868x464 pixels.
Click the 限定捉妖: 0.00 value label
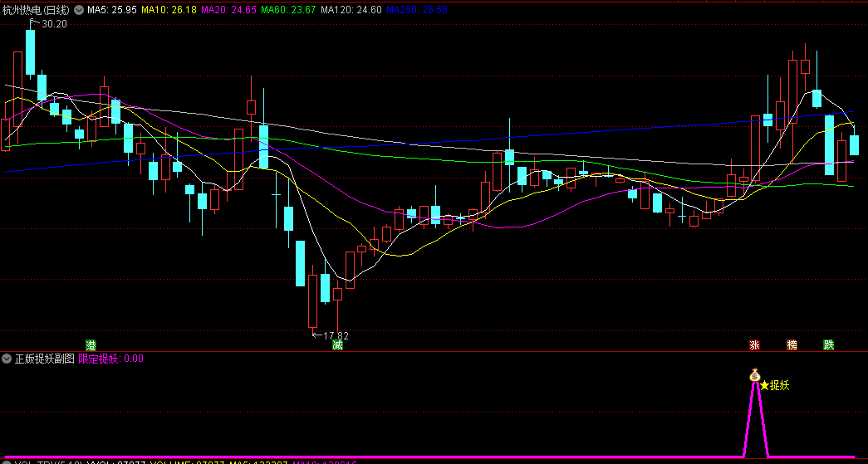(110, 359)
